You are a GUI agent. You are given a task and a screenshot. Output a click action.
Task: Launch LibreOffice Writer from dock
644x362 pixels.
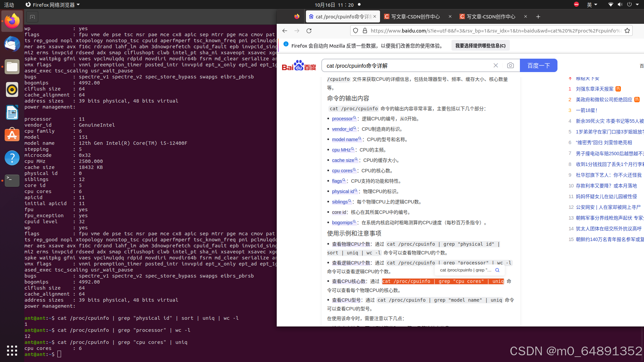12,112
